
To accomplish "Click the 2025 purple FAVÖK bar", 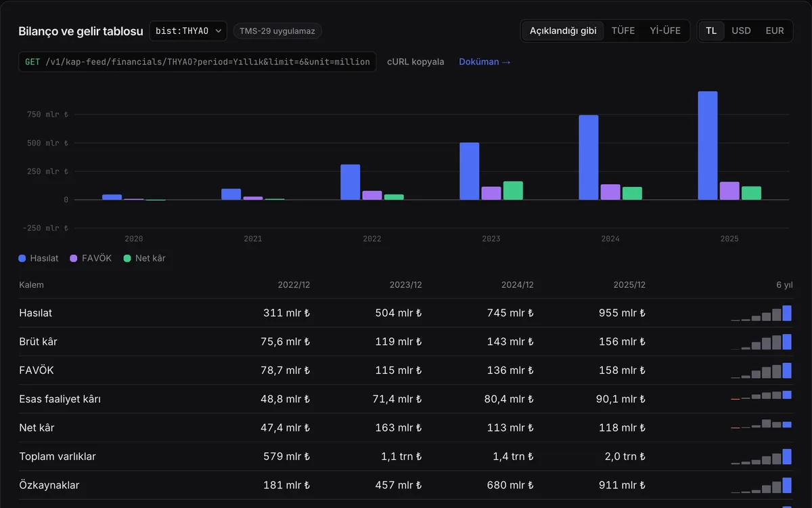I will (729, 191).
